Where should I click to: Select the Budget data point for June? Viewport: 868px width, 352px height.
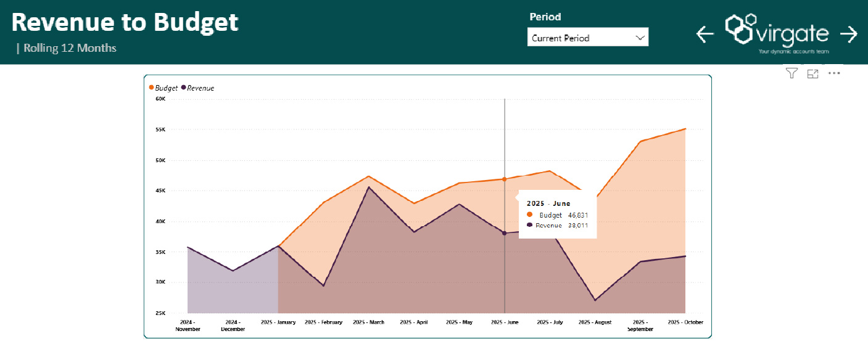505,179
